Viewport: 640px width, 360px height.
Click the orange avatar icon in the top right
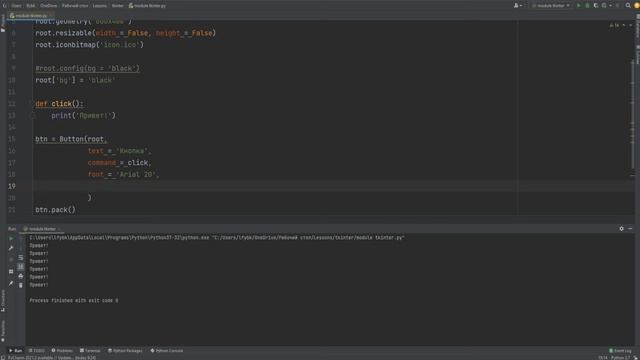(637, 6)
